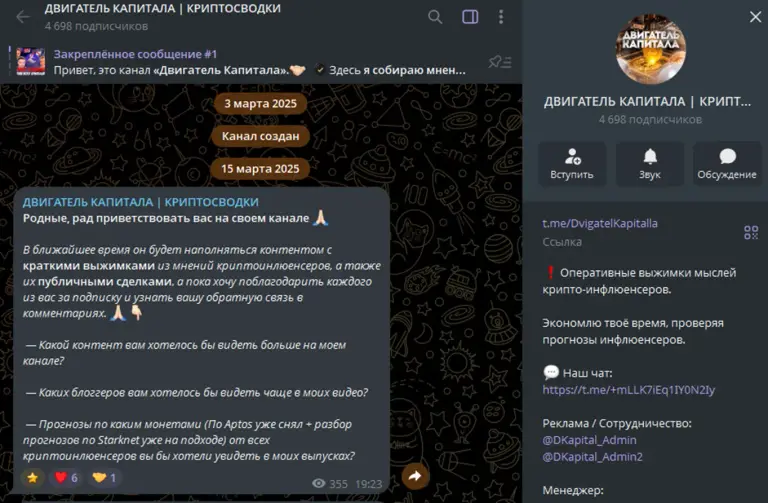The height and width of the screenshot is (503, 768).
Task: Open three-dot more options menu
Action: pos(501,17)
